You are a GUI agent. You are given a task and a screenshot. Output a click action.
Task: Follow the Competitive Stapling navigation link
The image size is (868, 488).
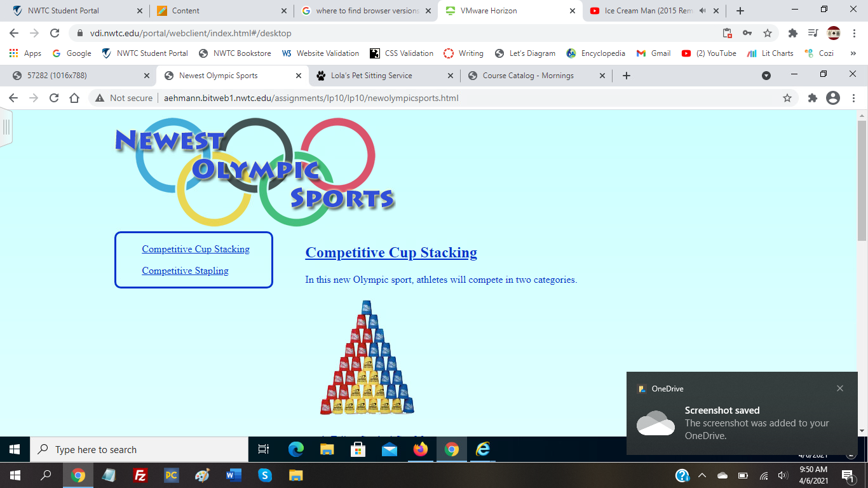(x=185, y=270)
